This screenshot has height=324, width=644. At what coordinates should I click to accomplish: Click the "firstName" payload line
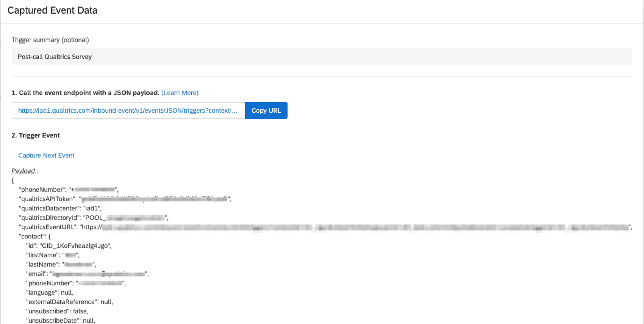coord(53,255)
